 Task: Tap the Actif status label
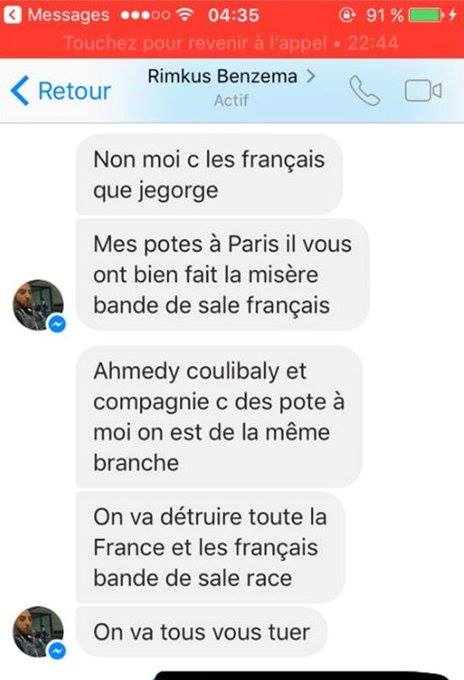(x=231, y=101)
